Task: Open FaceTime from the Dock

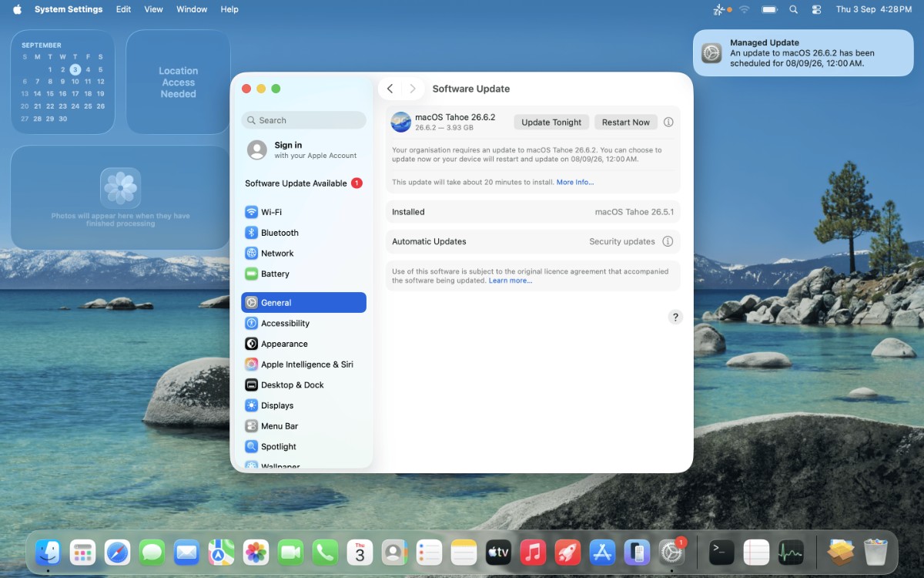Action: coord(290,553)
